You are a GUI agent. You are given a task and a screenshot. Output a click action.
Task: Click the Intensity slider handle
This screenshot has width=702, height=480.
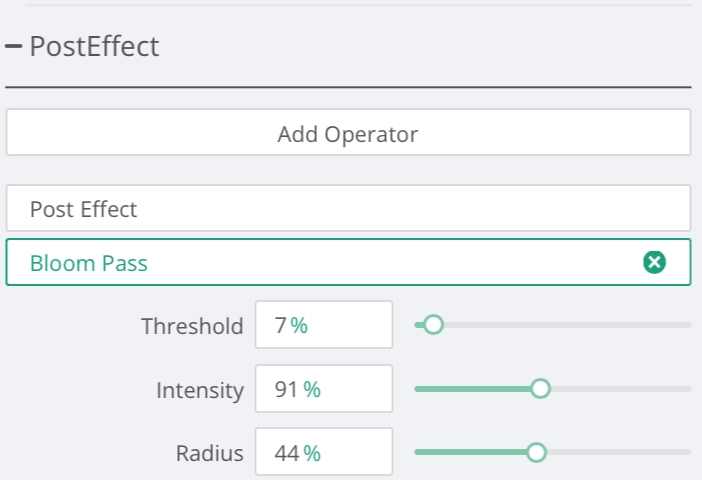pyautogui.click(x=540, y=389)
